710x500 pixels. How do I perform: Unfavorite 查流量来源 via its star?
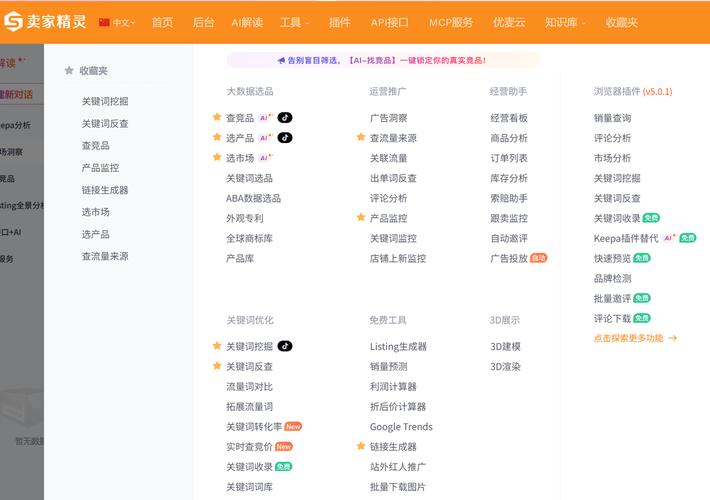pos(361,138)
